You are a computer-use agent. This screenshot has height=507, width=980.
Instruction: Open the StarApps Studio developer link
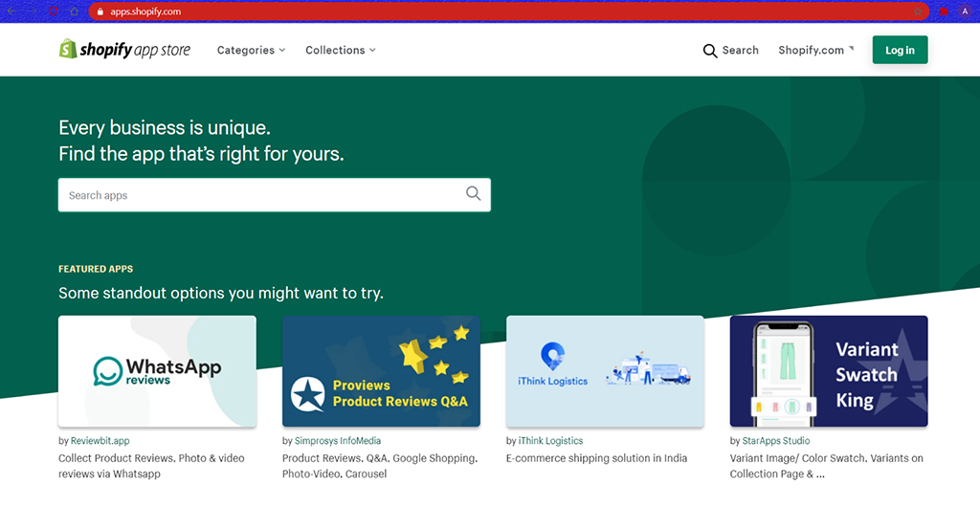(x=775, y=441)
